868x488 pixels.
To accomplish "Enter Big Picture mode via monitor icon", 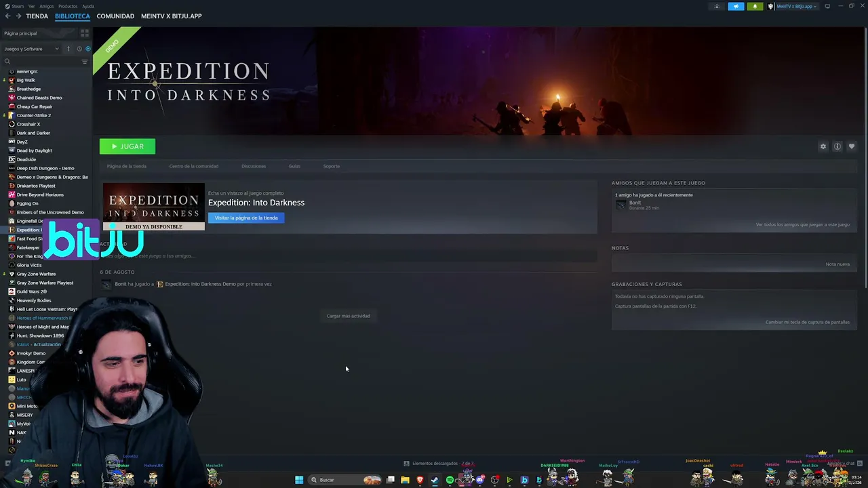I will 827,6.
